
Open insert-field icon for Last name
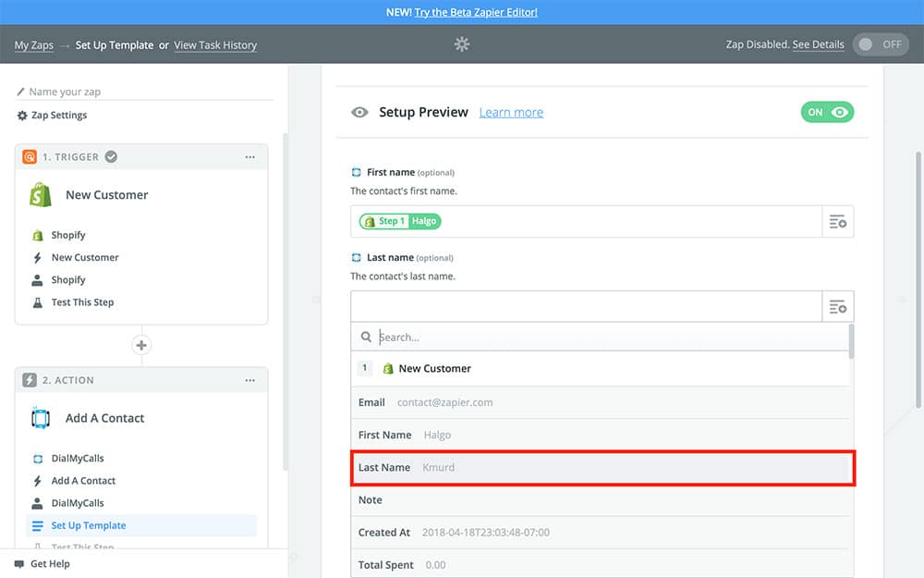(838, 307)
